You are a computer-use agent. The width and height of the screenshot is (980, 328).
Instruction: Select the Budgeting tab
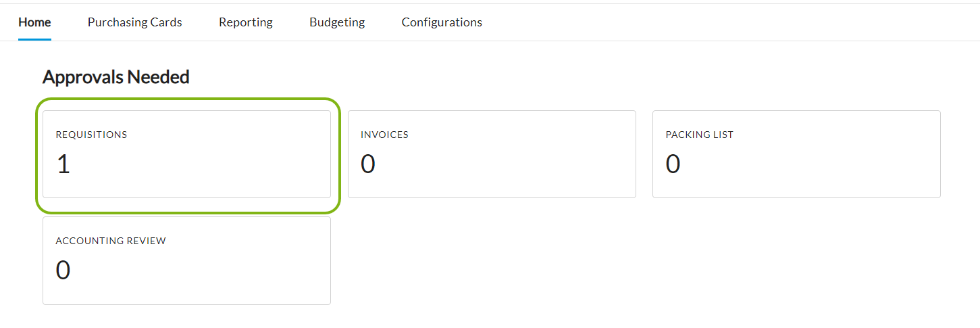pyautogui.click(x=336, y=22)
